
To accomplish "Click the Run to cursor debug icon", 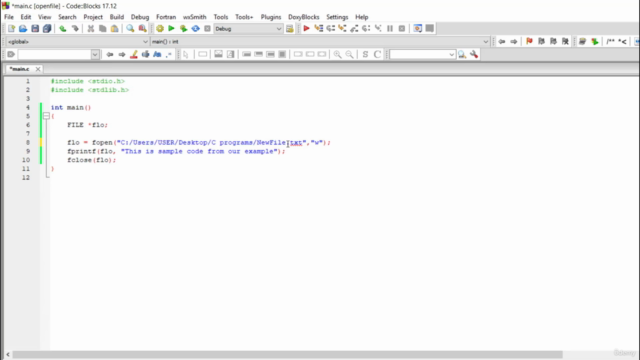I will point(319,29).
